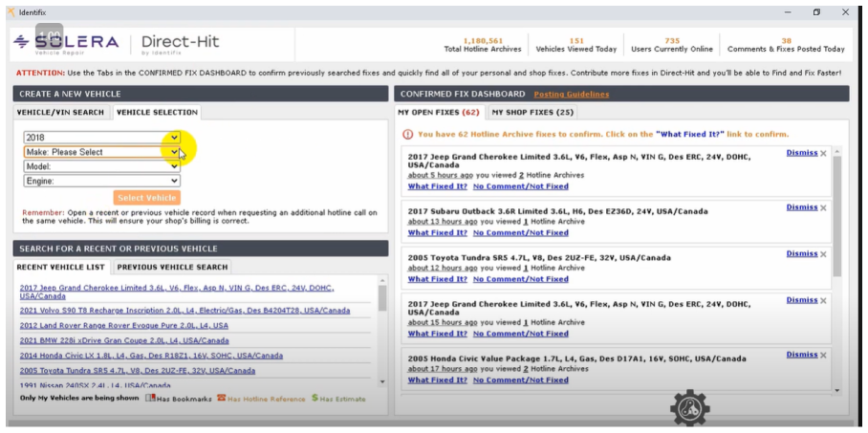Click the gear support icon at bottom
Image resolution: width=868 pixels, height=433 pixels.
(x=690, y=407)
